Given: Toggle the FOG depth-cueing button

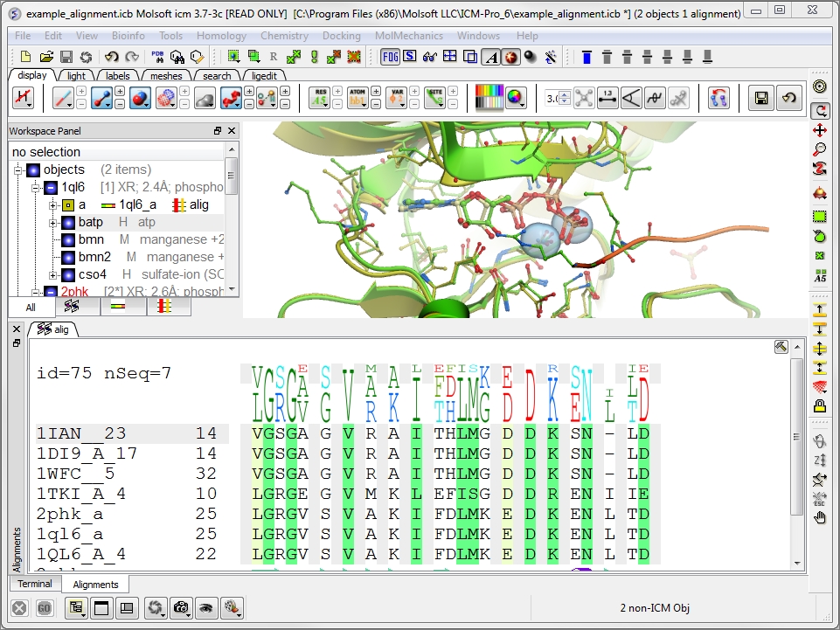Looking at the screenshot, I should (390, 57).
